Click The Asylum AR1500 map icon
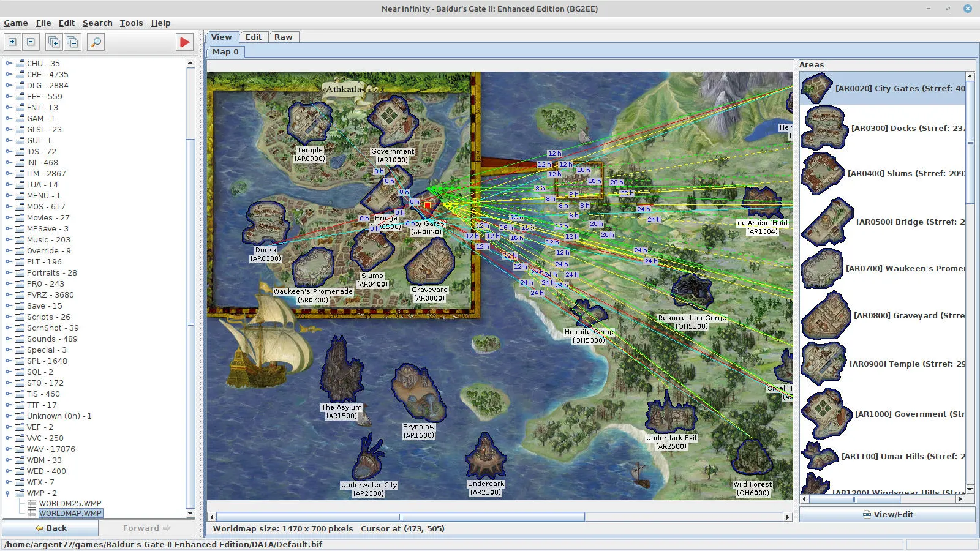 [x=342, y=369]
